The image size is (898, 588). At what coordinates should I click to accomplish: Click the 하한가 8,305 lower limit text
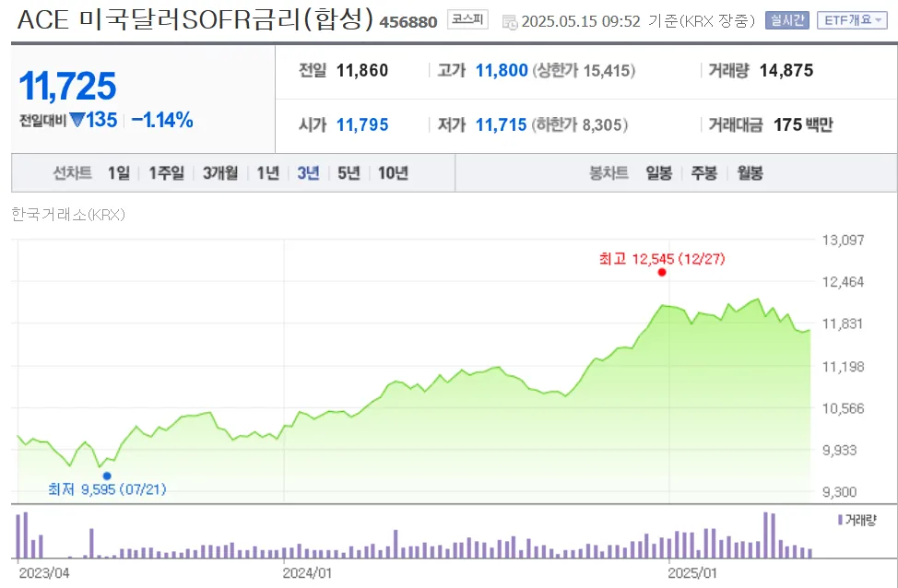pos(580,124)
